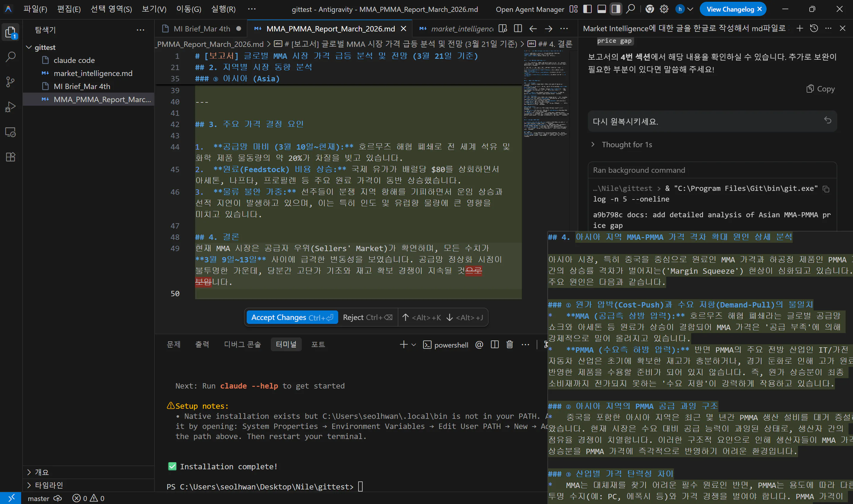Image resolution: width=853 pixels, height=504 pixels.
Task: Click the user avatar 'h'
Action: [x=680, y=9]
